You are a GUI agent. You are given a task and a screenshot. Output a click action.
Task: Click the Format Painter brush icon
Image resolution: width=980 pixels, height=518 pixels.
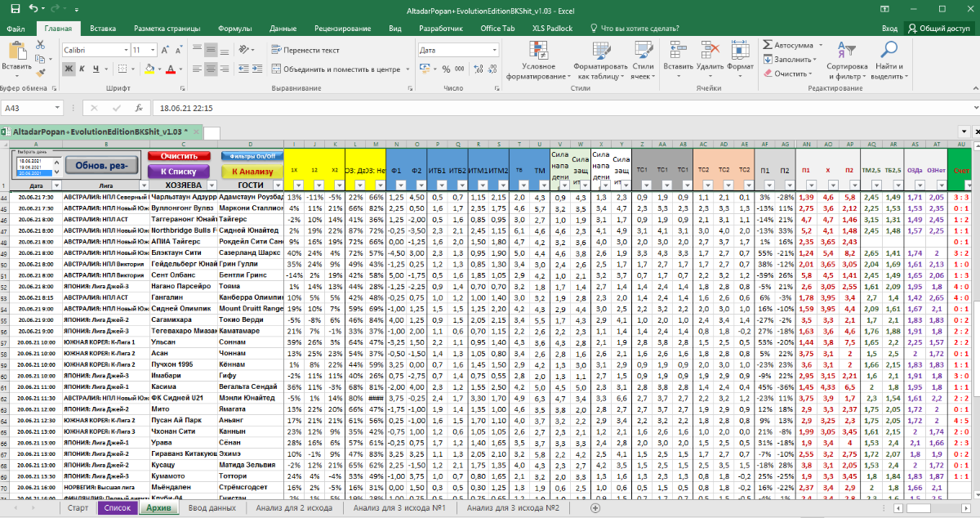coord(41,74)
